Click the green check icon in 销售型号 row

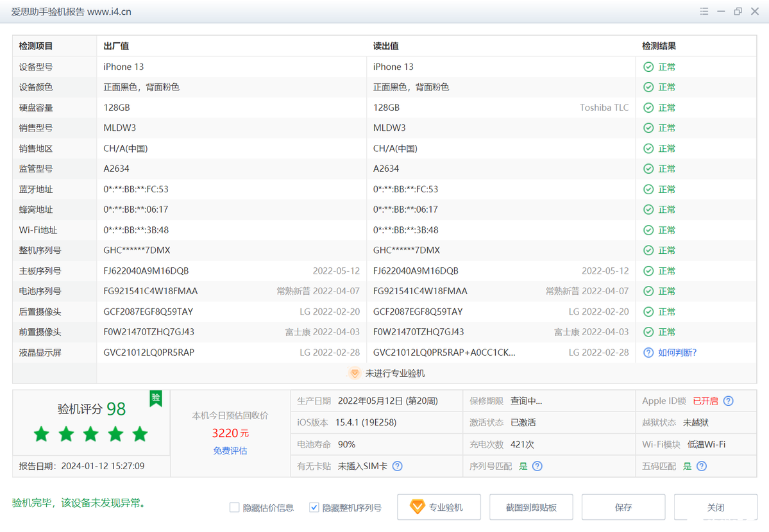coord(648,128)
